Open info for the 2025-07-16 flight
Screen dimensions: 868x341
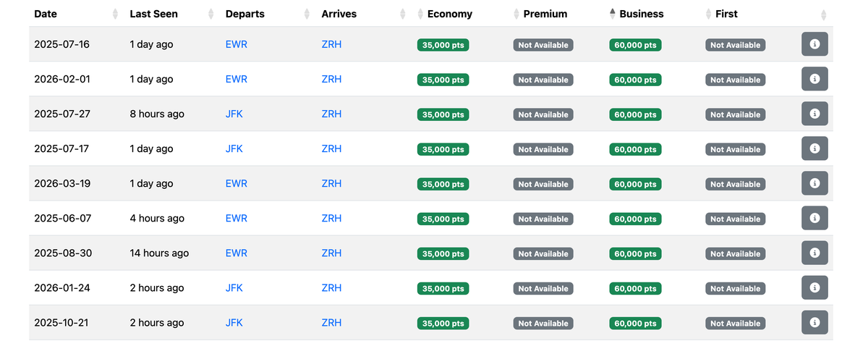tap(814, 44)
